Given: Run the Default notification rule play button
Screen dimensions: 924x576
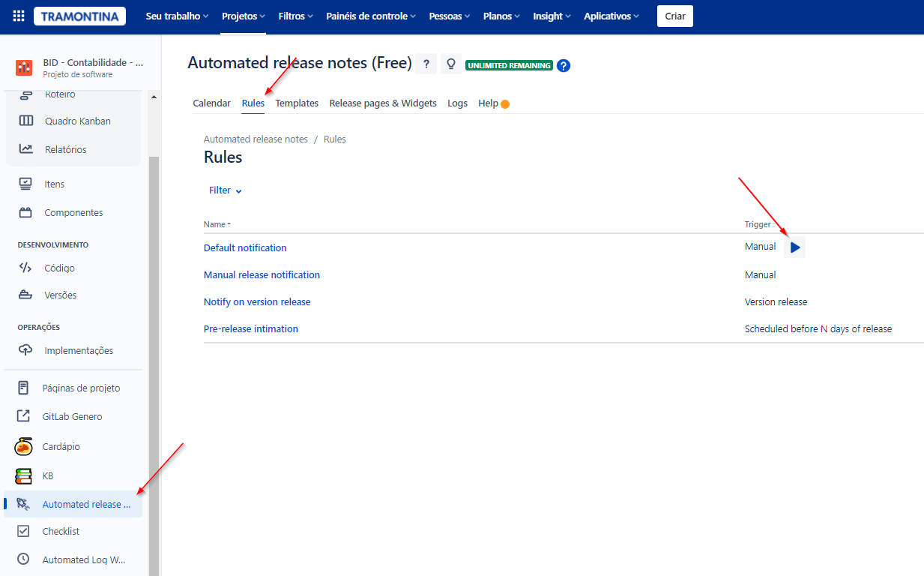Looking at the screenshot, I should click(x=795, y=247).
